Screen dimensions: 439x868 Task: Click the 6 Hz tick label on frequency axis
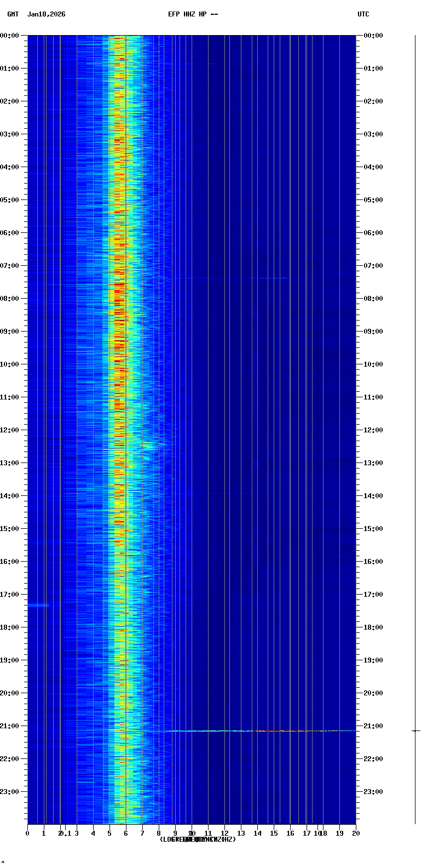126,833
